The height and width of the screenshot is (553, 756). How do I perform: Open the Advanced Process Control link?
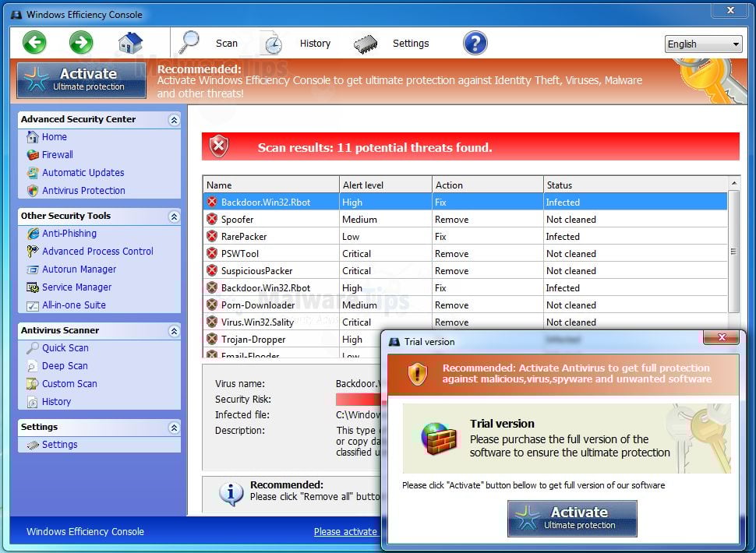coord(97,252)
